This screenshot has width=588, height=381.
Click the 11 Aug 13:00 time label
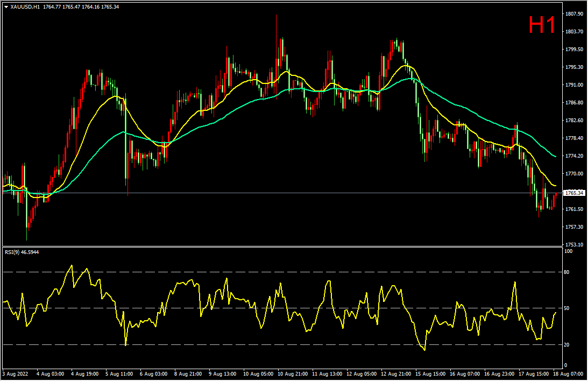328,374
